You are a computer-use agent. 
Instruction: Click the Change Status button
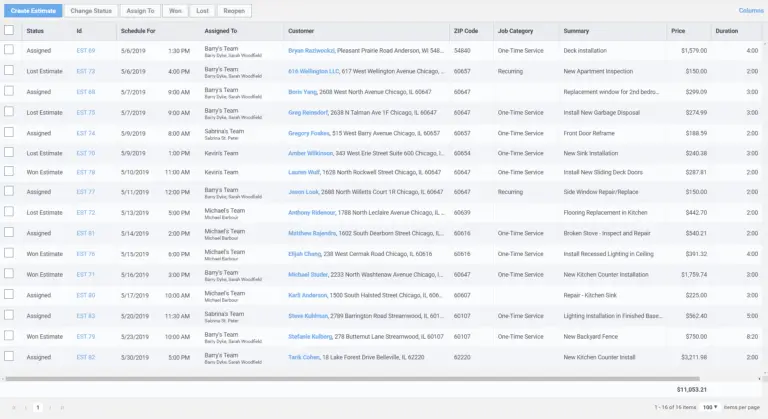coord(91,10)
